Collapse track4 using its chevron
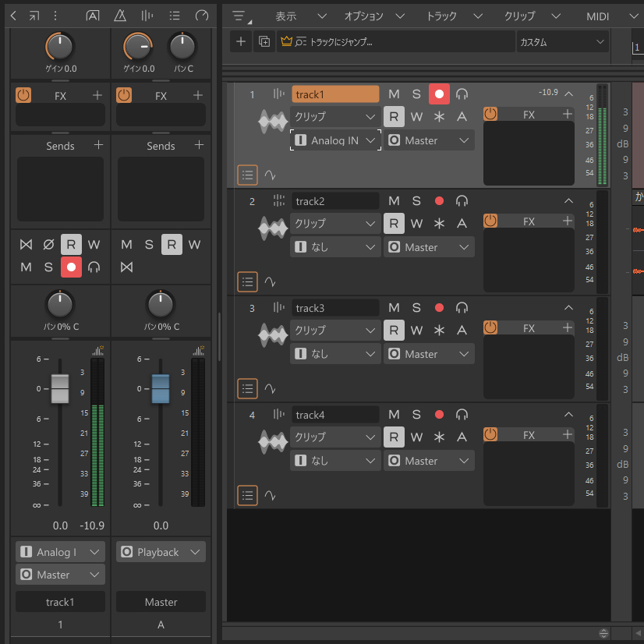Image resolution: width=644 pixels, height=644 pixels. coord(568,415)
